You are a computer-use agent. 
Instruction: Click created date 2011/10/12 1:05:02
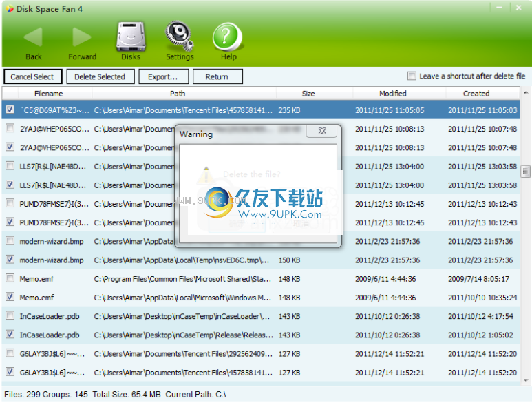(x=480, y=335)
